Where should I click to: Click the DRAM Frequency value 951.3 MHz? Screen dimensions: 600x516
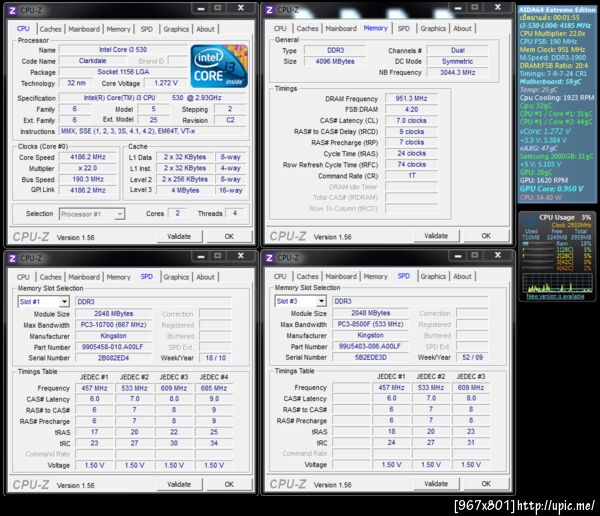pos(411,98)
